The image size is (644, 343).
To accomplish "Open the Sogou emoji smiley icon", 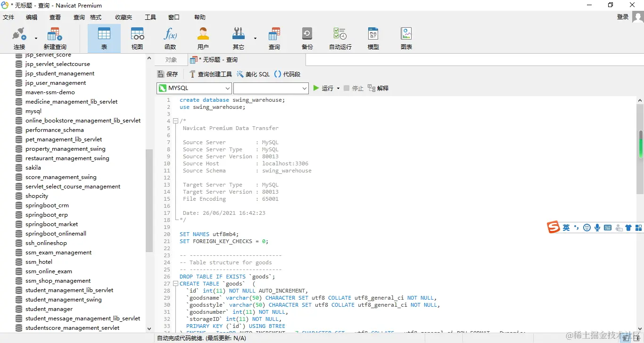I will [x=587, y=228].
